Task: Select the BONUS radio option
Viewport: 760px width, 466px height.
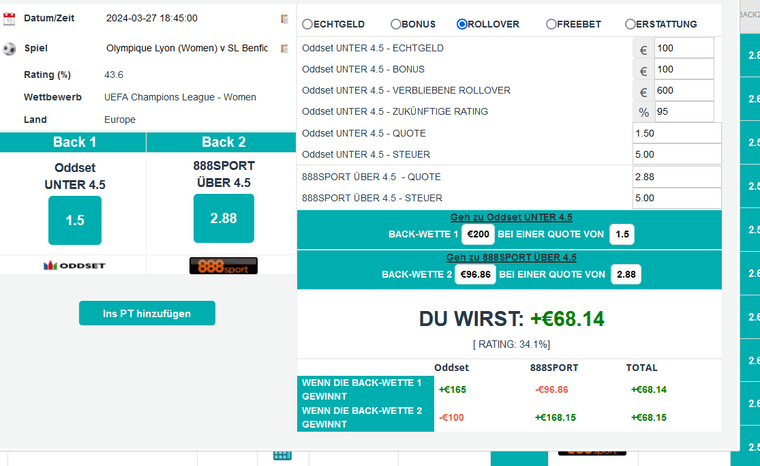Action: click(396, 24)
